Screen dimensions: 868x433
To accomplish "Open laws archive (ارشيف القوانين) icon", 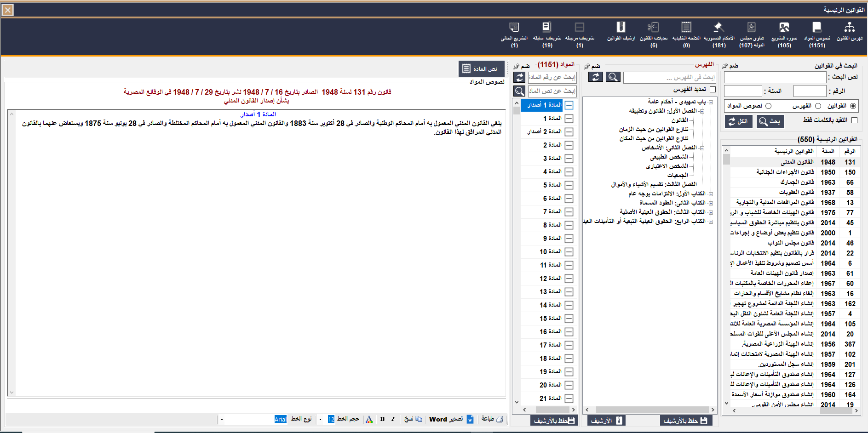I will 621,28.
